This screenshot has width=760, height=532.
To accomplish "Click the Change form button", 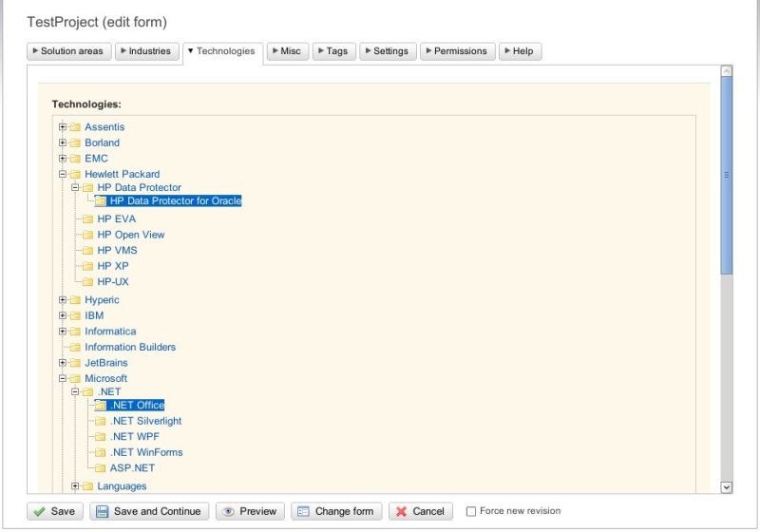I will point(336,511).
